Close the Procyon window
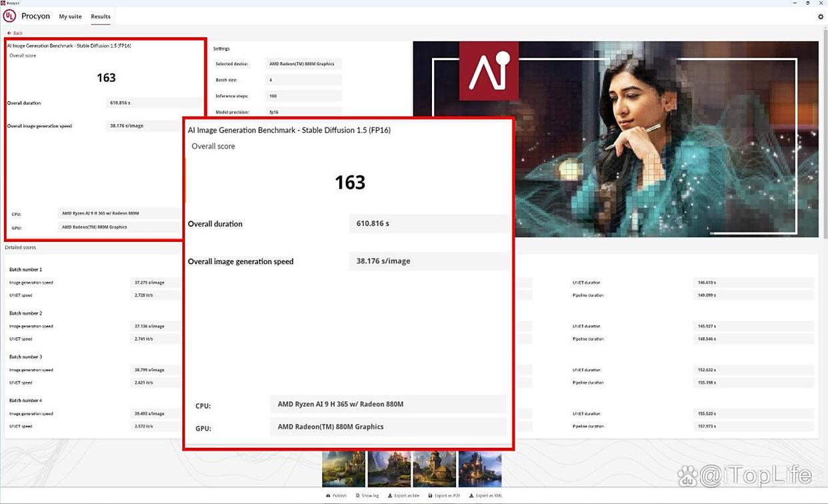This screenshot has height=504, width=828. click(x=821, y=3)
